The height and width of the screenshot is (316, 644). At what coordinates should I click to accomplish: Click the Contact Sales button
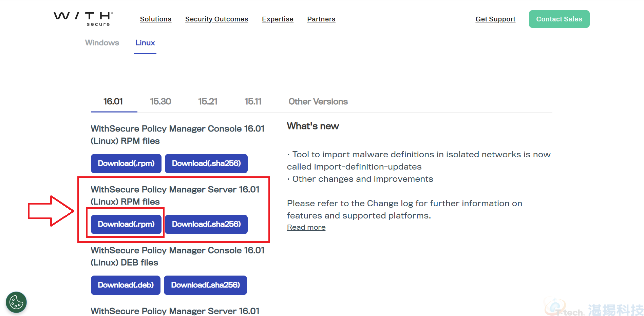click(559, 19)
